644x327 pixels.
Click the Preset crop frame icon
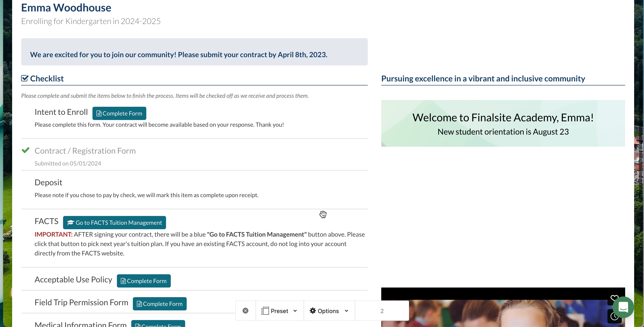coord(265,311)
